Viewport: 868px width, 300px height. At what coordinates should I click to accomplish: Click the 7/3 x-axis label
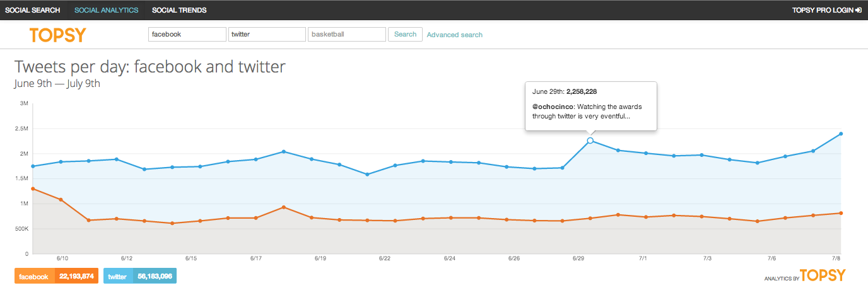point(708,258)
